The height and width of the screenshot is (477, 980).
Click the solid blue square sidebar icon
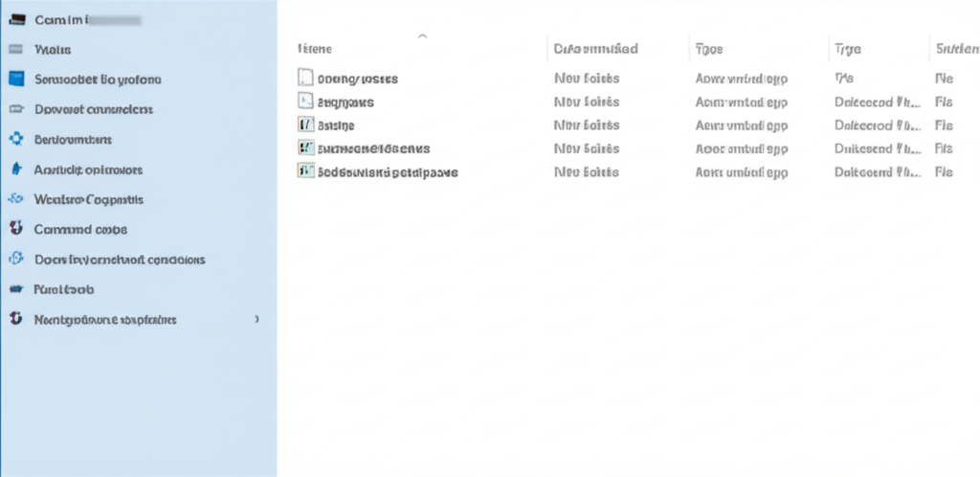[17, 79]
